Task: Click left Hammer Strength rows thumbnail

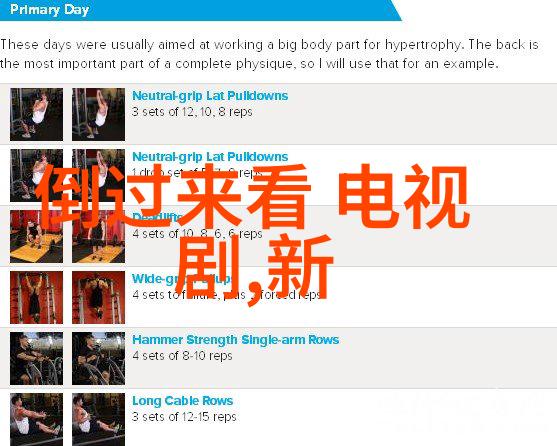Action: 37,359
